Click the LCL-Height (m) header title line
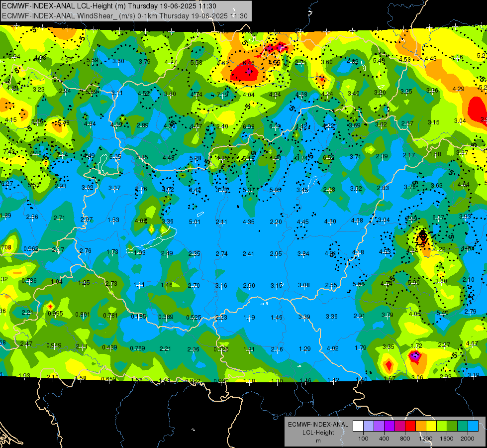Screen dimensions: 487x448 109,6
